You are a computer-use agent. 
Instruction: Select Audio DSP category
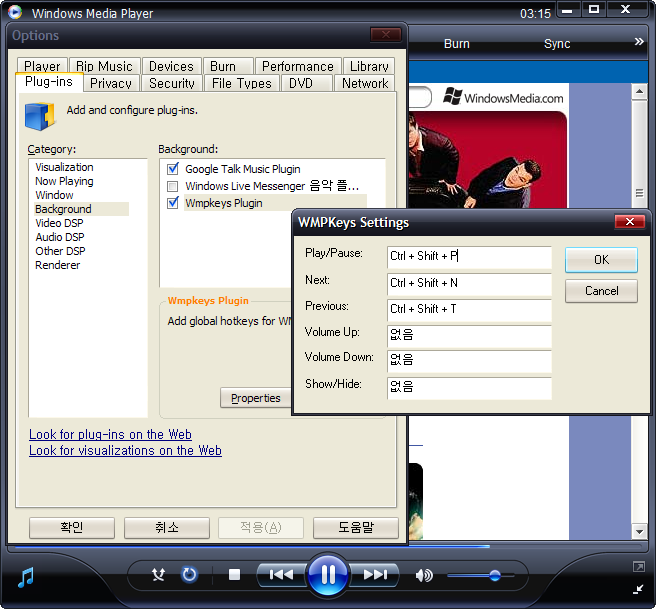[60, 237]
